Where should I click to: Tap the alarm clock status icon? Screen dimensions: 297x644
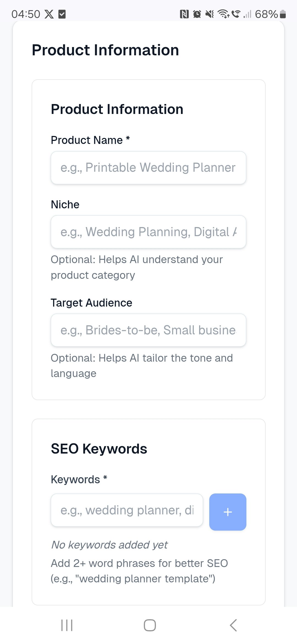[197, 14]
